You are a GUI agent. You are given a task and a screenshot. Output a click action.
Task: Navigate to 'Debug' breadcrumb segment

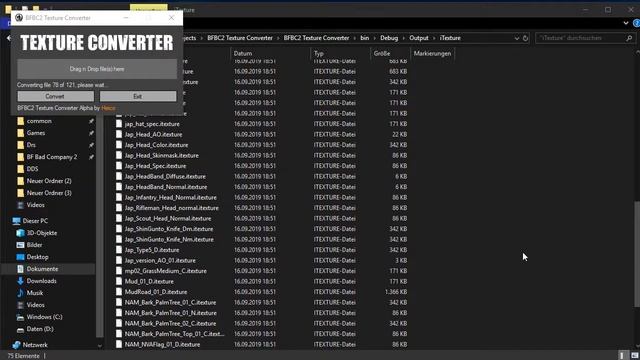click(x=389, y=38)
